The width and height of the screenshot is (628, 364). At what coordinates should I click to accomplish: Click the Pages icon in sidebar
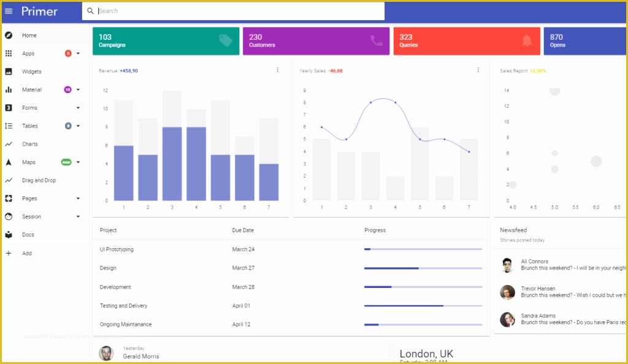tap(9, 199)
